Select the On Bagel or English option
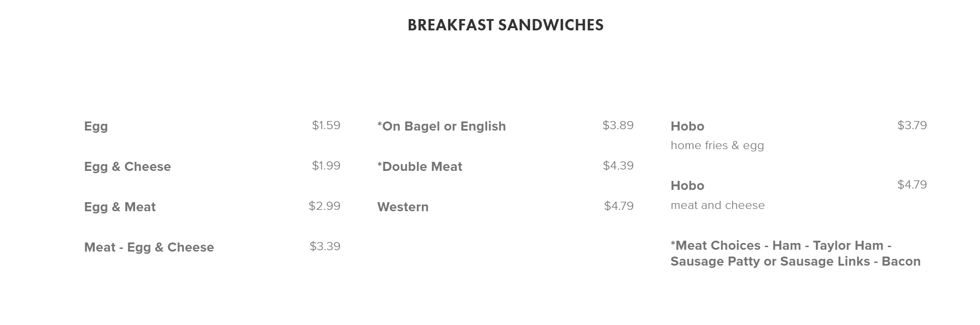 (x=441, y=126)
